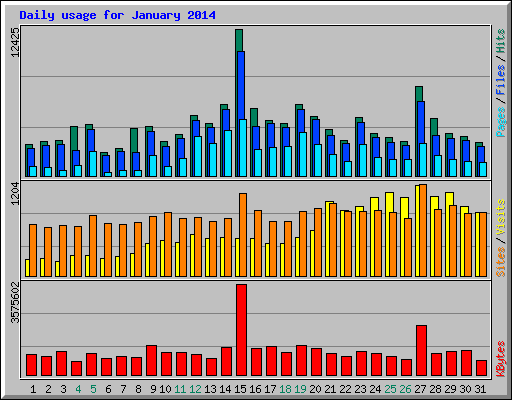Click day label 26 on the x-axis
This screenshot has width=512, height=400.
click(x=405, y=389)
